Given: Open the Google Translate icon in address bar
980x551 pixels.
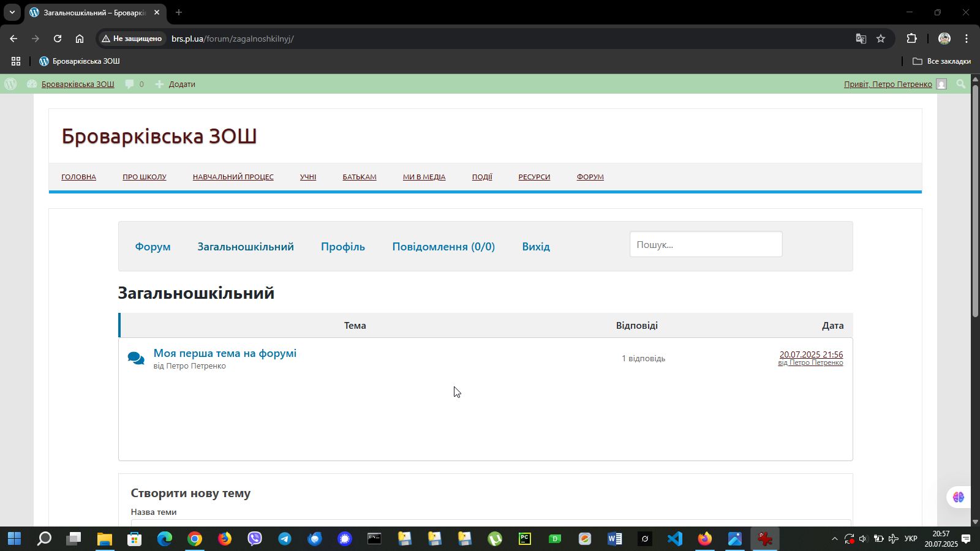Looking at the screenshot, I should tap(861, 39).
